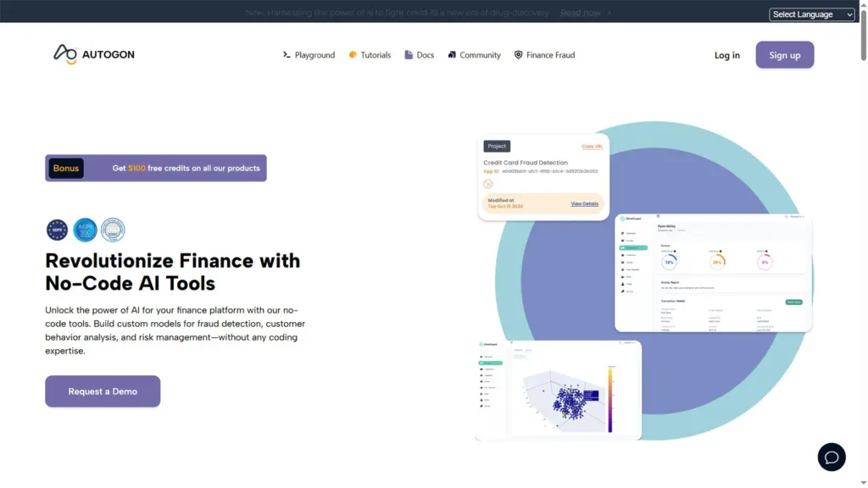
Task: Click the Autogon logo icon
Action: (x=64, y=54)
